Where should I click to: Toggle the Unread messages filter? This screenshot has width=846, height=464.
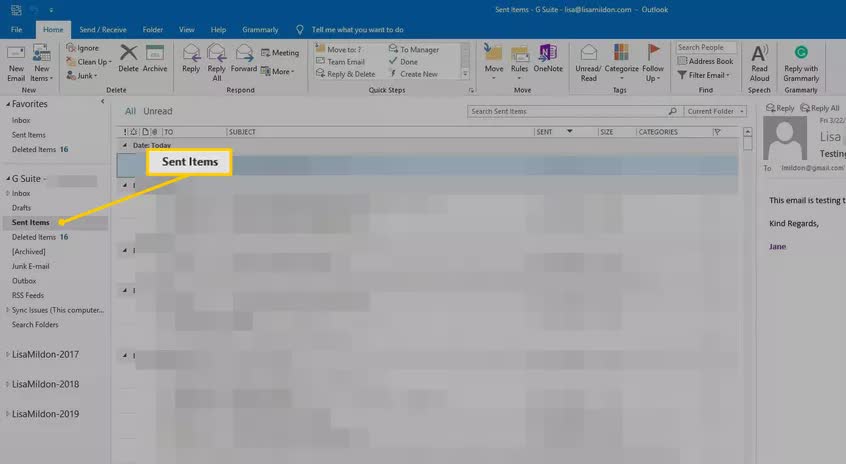click(x=158, y=111)
